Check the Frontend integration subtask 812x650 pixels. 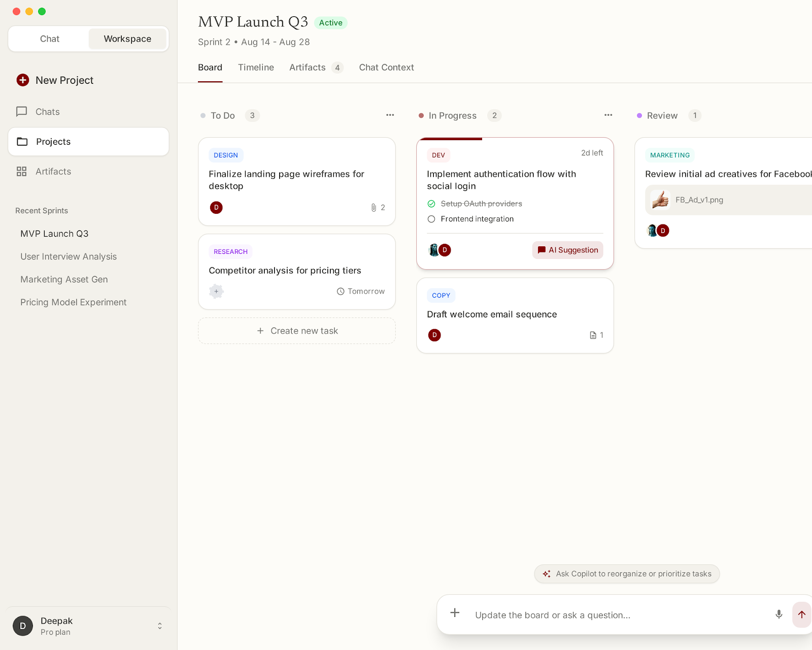tap(431, 219)
